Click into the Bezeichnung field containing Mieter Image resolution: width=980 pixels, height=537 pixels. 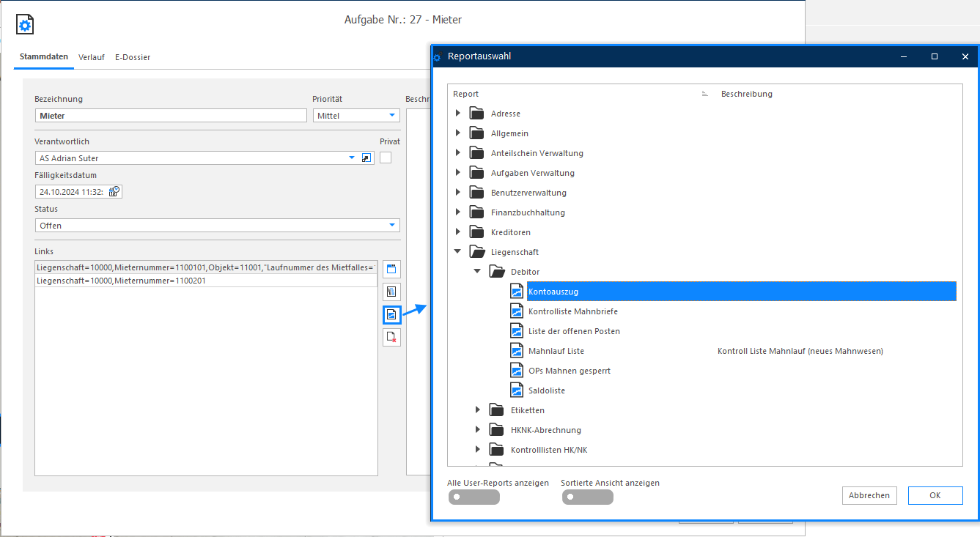[x=171, y=116]
